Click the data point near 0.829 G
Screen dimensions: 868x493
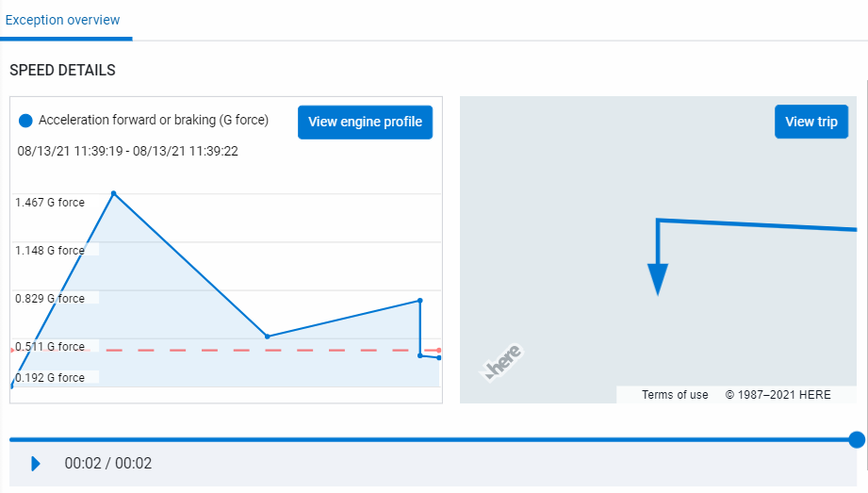[419, 301]
